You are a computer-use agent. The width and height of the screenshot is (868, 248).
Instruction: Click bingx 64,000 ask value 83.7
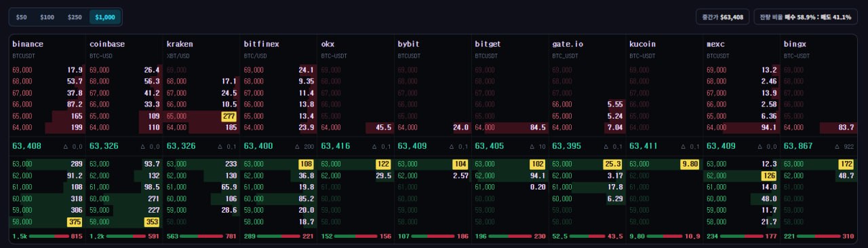tap(846, 128)
